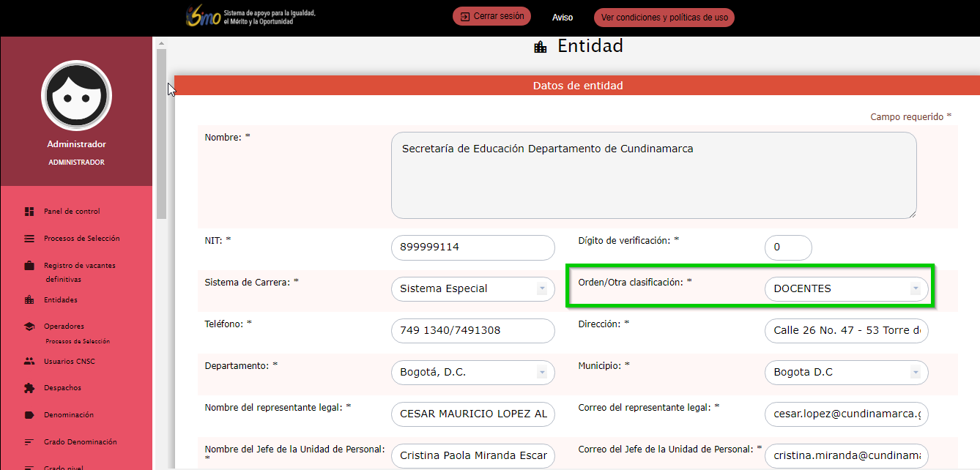Click the Registro de vacantes briefcase icon
The image size is (980, 470).
[x=29, y=266]
